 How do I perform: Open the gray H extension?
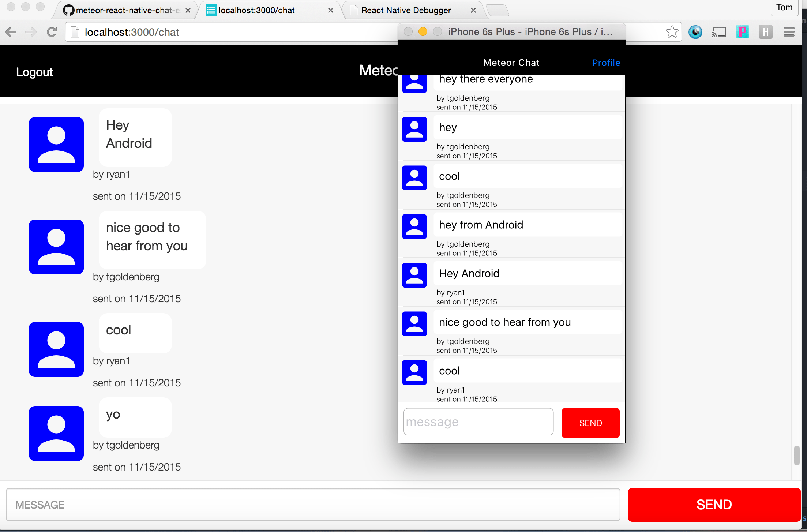point(765,32)
